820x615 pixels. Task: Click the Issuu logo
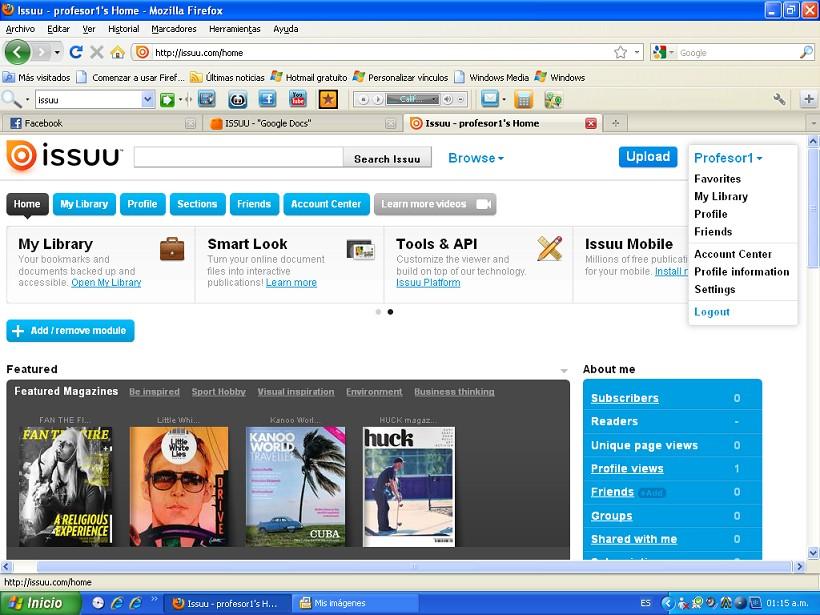[64, 156]
